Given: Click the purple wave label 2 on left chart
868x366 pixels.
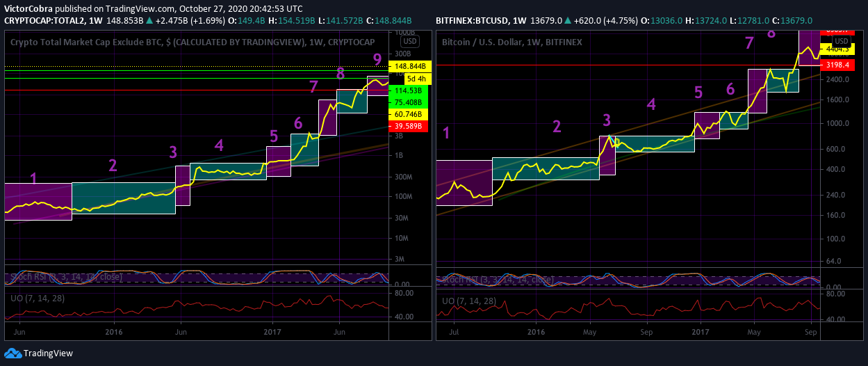Looking at the screenshot, I should pos(113,165).
